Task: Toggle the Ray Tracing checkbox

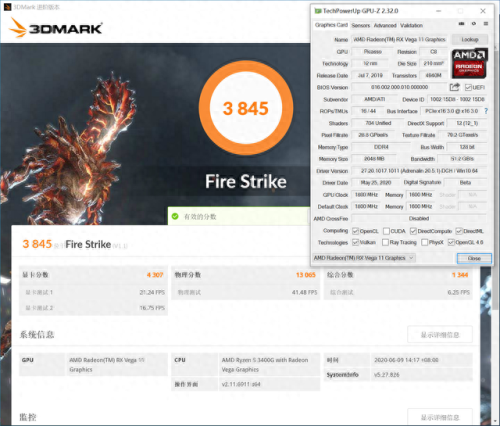Action: [x=385, y=242]
